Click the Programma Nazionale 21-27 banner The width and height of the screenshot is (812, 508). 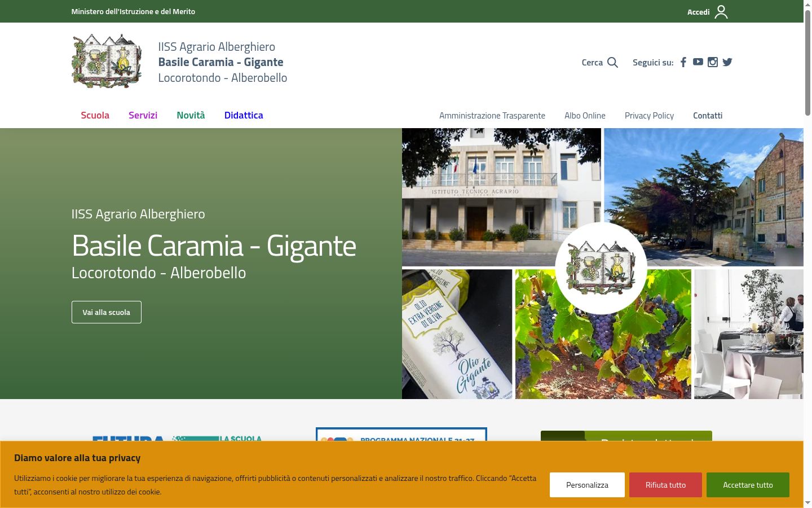click(x=401, y=435)
